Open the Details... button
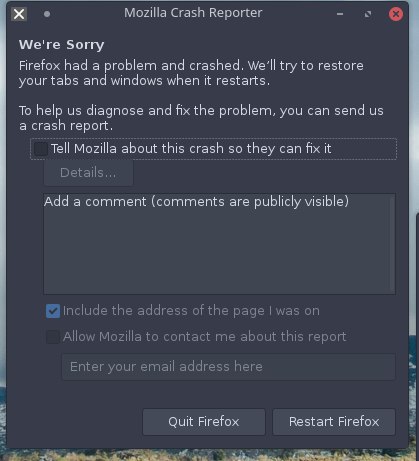Screen dimensions: 419x461 (x=88, y=173)
